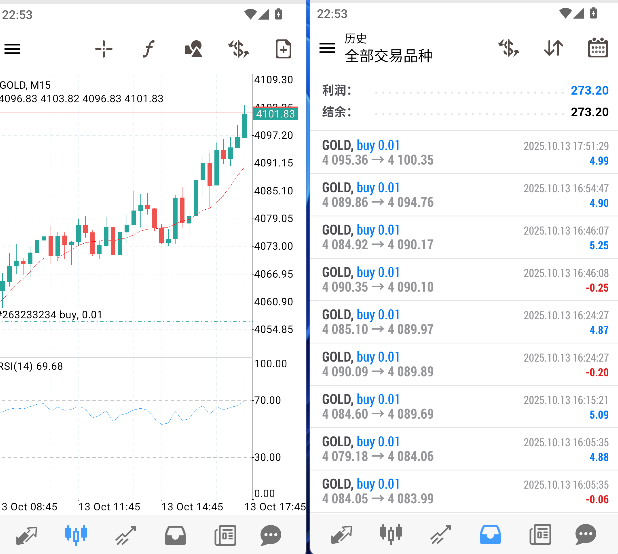Open the hamburger menu on the chart screen
This screenshot has height=554, width=618.
(12, 49)
